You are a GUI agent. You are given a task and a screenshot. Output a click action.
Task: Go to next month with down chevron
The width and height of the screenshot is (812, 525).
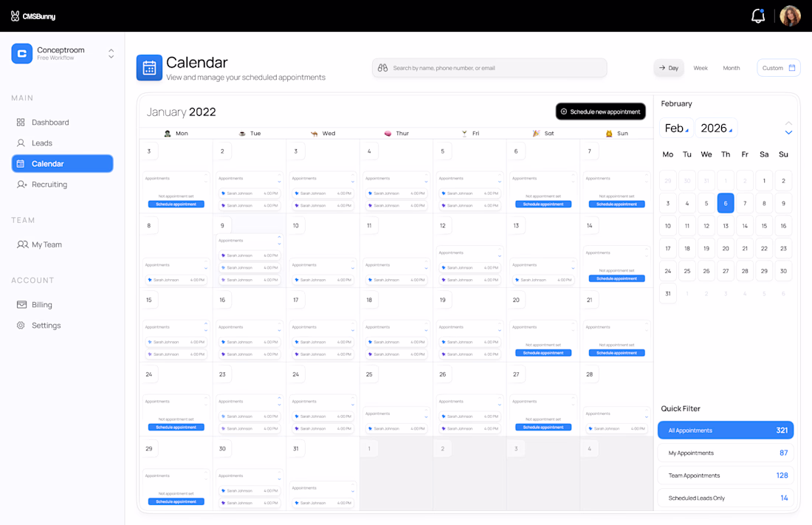pos(788,133)
